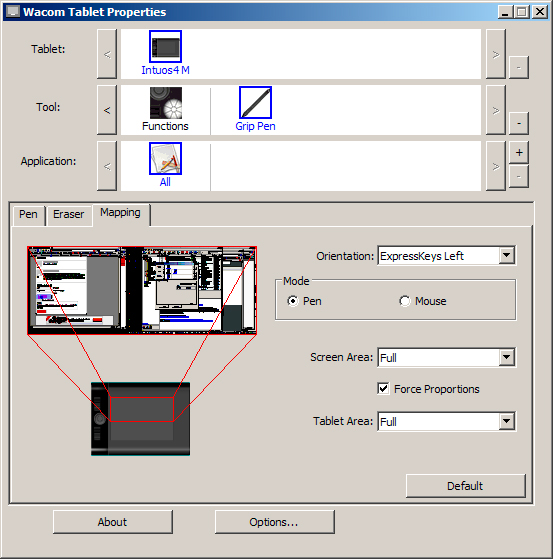Click the Default button
553x559 pixels.
point(466,486)
